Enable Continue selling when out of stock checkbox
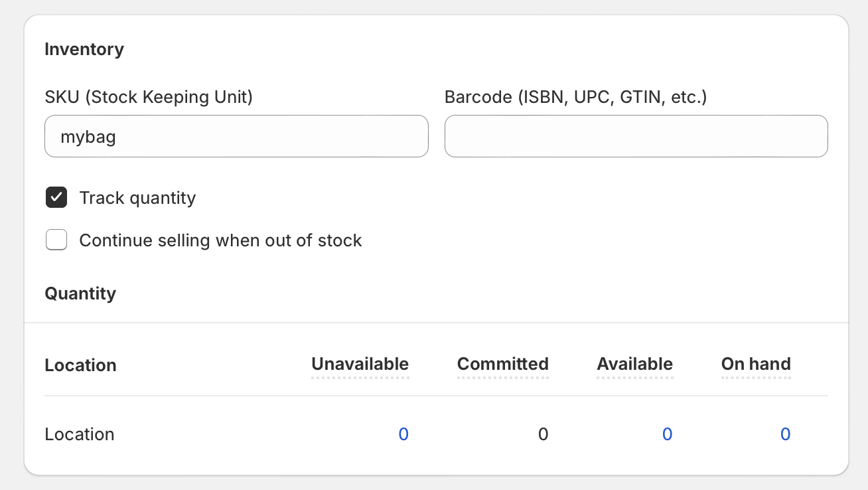Screen dimensions: 868x490 [x=56, y=240]
